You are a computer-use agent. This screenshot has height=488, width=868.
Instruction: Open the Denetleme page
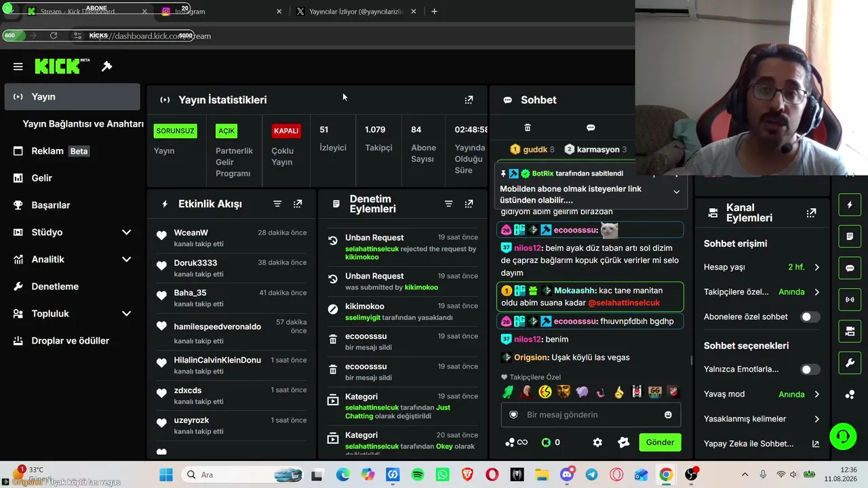(72, 286)
